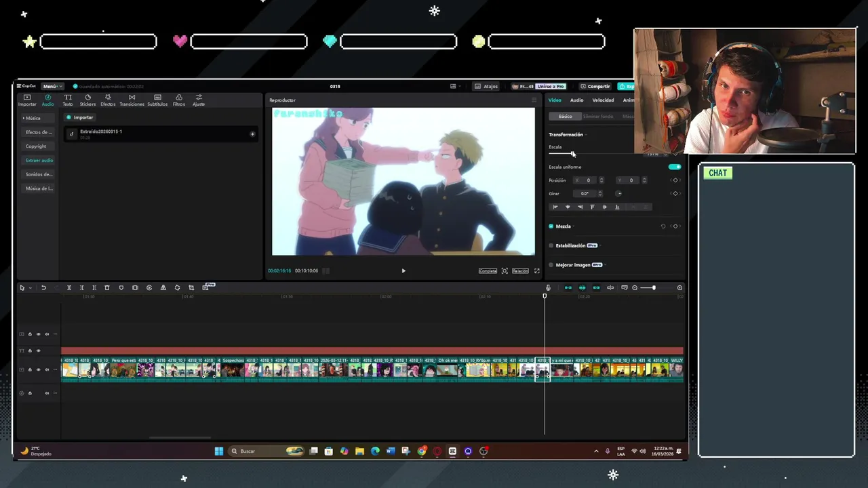Open the selection tool mode dropdown arrow
Image resolution: width=868 pixels, height=488 pixels.
[30, 288]
